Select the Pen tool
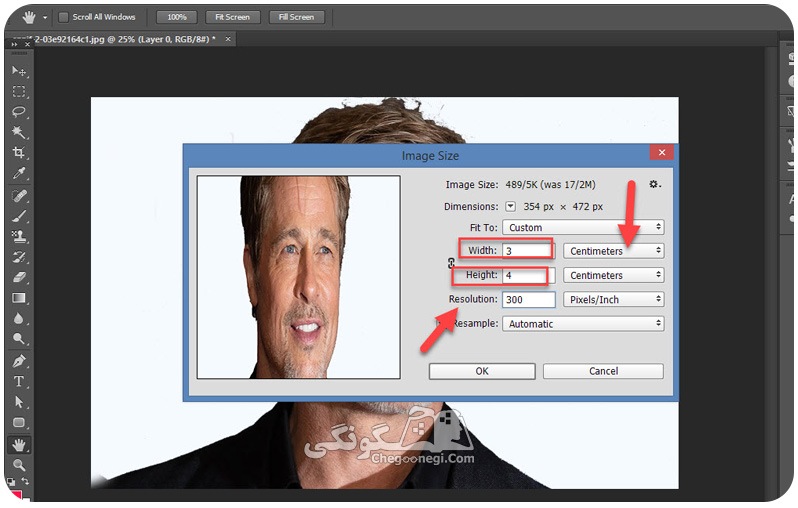 tap(19, 361)
